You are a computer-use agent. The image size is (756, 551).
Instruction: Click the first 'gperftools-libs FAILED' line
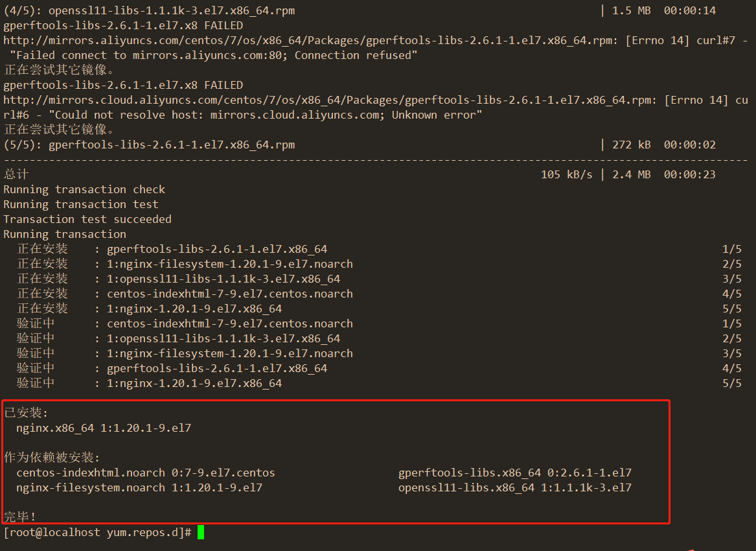tap(123, 25)
